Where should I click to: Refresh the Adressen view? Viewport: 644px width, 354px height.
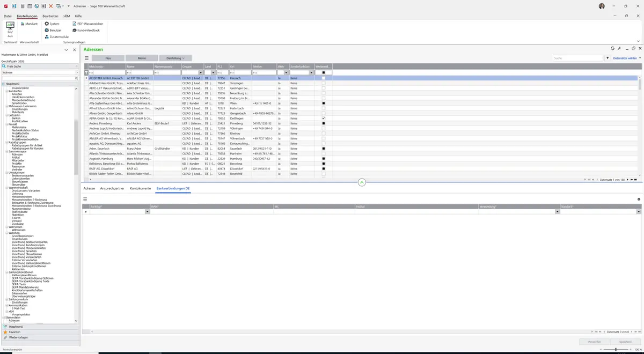pos(612,48)
